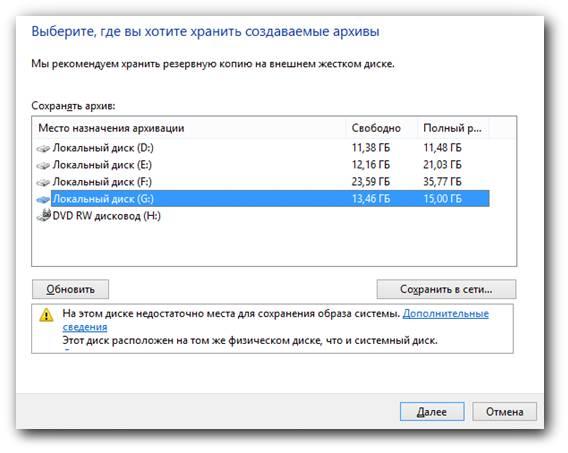
Task: Click total size value 11,48 ГБ
Action: (442, 148)
